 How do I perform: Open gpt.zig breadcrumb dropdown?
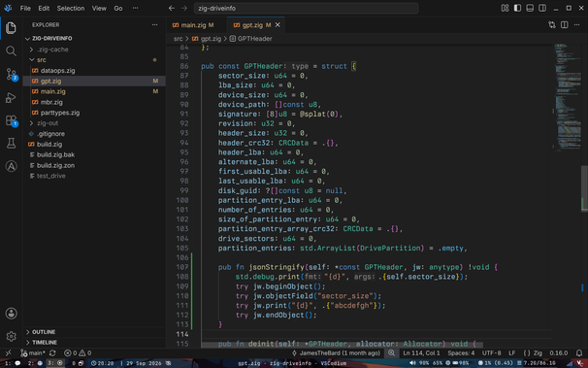(x=207, y=39)
